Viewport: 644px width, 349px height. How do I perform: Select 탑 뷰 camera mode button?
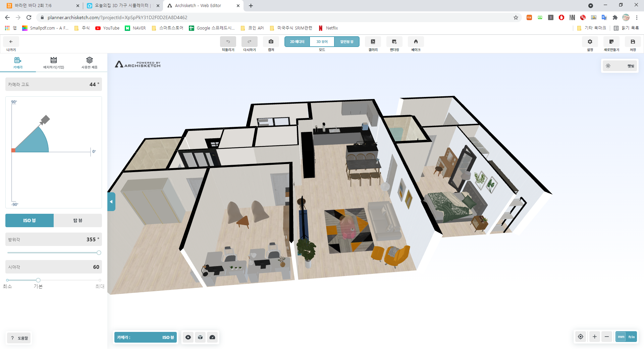point(78,220)
